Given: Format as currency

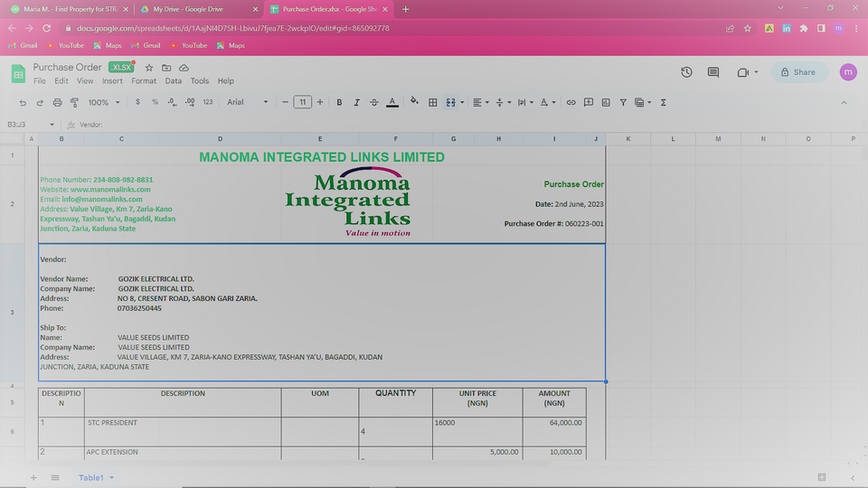Looking at the screenshot, I should [137, 102].
